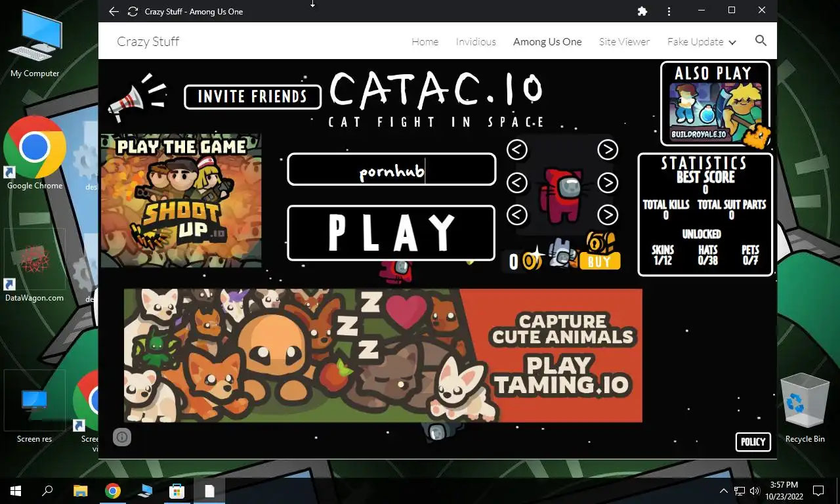Image resolution: width=840 pixels, height=504 pixels.
Task: Open the Shoot Up .io game promo
Action: [x=181, y=200]
